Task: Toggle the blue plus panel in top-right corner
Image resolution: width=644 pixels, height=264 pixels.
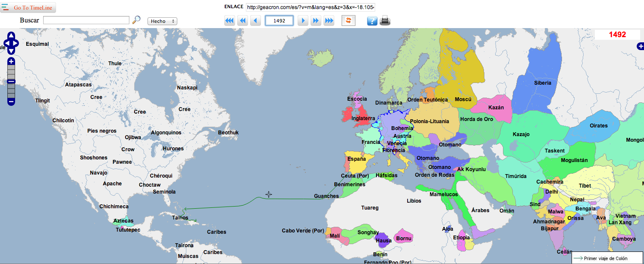Action: (x=641, y=46)
